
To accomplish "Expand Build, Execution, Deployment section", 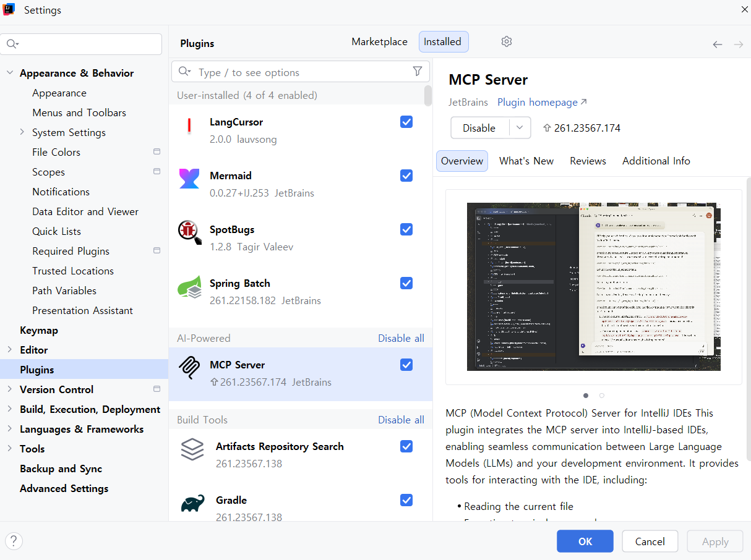I will click(x=9, y=409).
